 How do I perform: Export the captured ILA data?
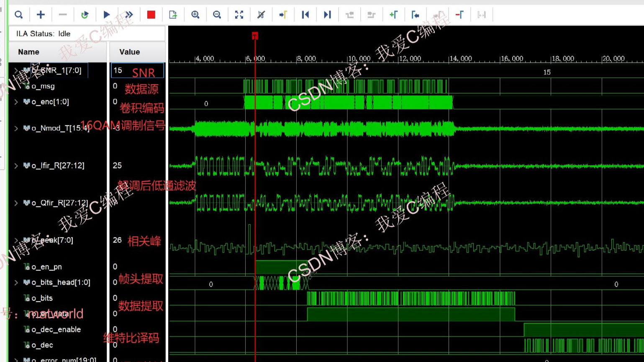click(x=173, y=14)
